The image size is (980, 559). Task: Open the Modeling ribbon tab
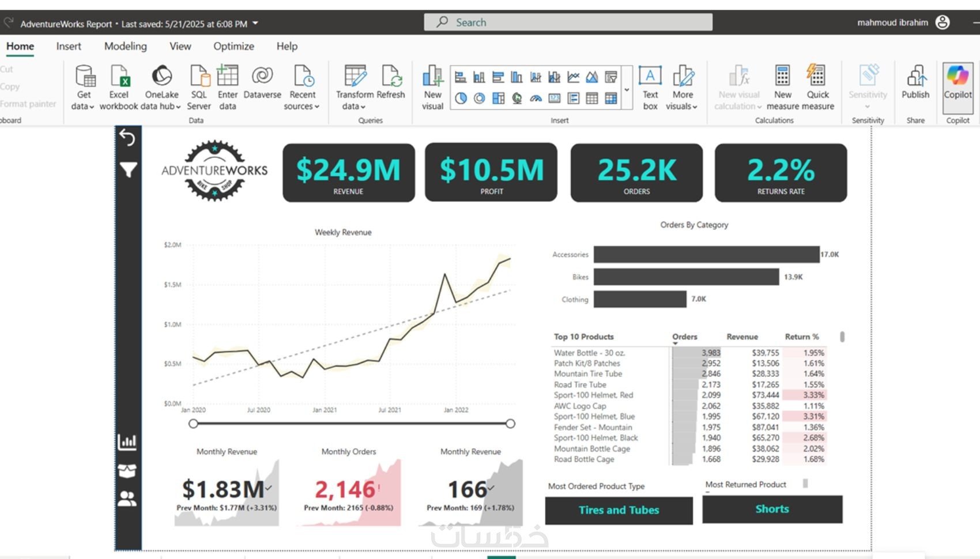[126, 46]
